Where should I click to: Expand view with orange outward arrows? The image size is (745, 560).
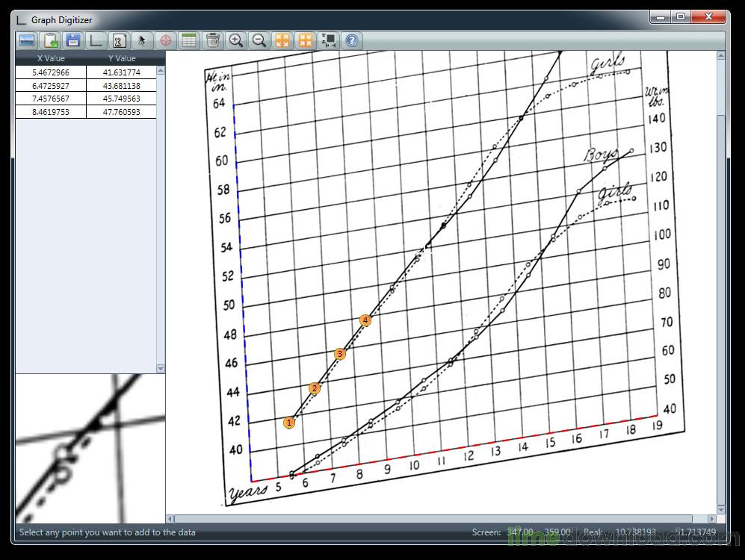(x=282, y=41)
